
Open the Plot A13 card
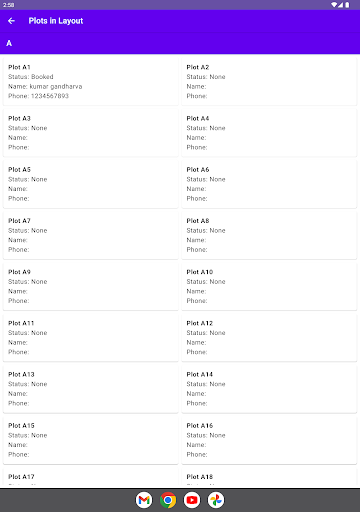pos(91,389)
